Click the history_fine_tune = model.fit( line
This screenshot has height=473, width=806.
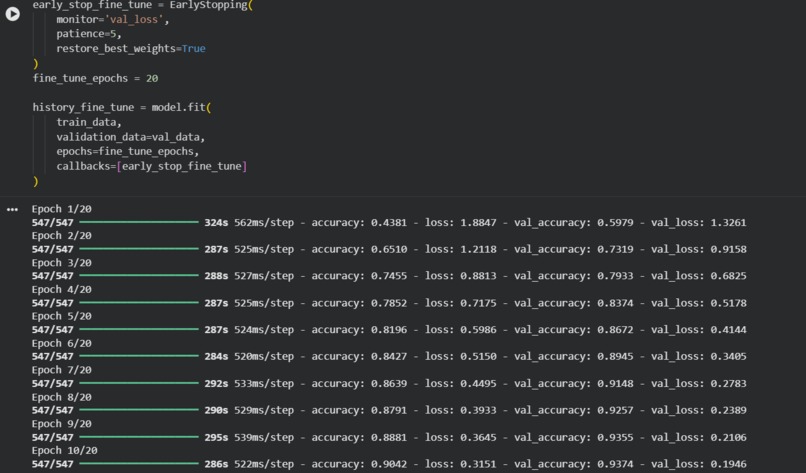tap(122, 107)
